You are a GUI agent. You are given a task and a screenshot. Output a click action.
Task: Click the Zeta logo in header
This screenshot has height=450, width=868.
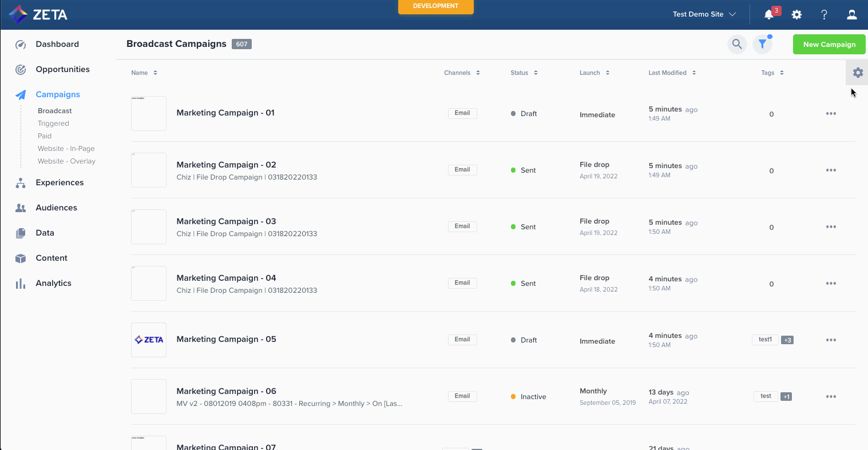click(39, 15)
